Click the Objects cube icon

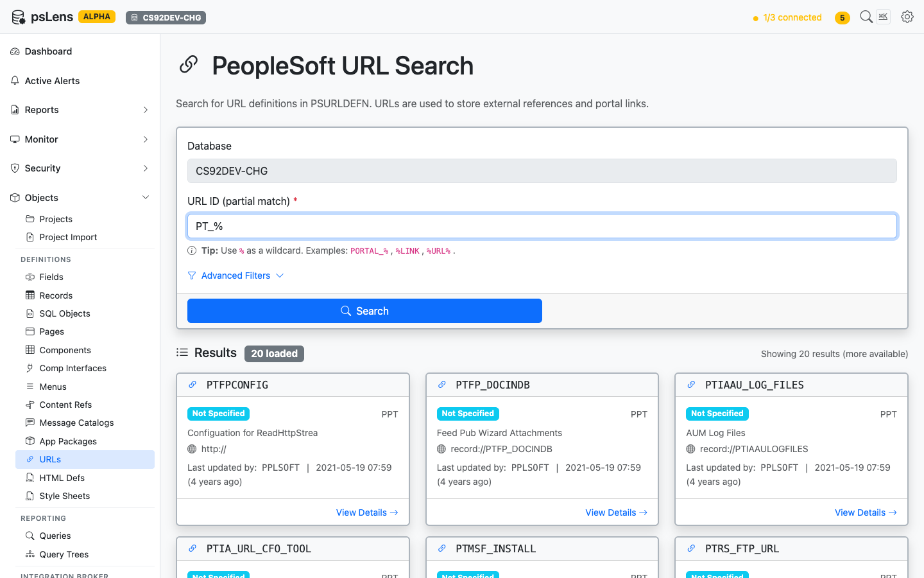[15, 198]
